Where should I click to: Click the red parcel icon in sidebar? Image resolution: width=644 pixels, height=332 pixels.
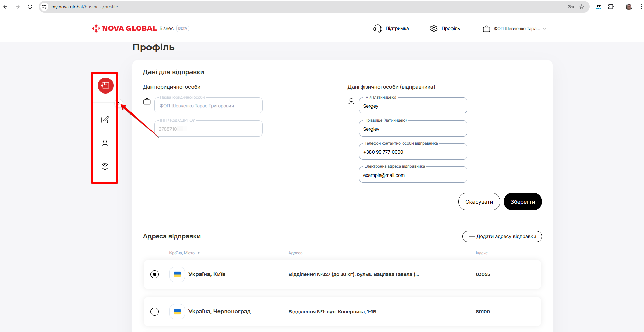point(105,85)
